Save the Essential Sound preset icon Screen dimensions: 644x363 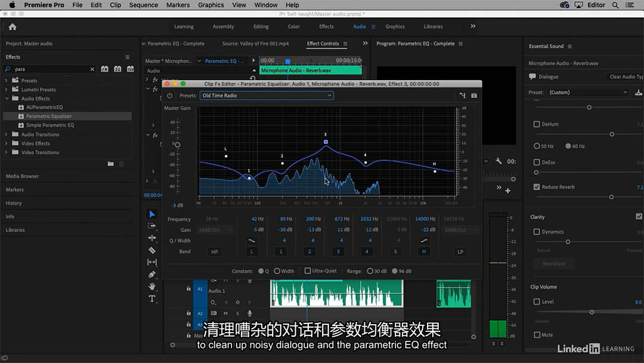638,93
